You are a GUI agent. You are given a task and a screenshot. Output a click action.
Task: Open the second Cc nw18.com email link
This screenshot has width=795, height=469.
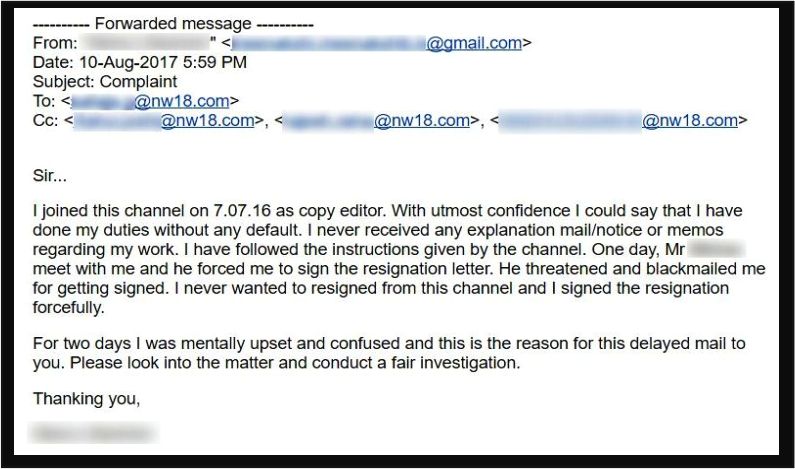coord(376,121)
